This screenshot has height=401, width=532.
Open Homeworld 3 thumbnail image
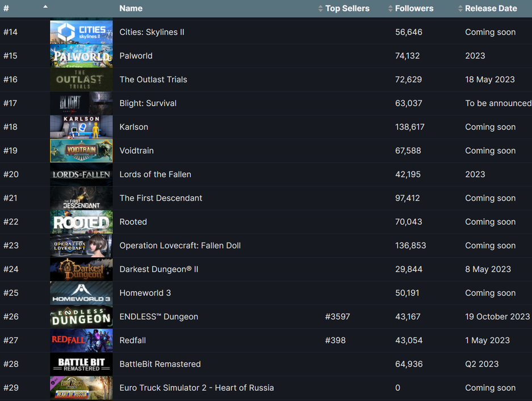tap(81, 293)
